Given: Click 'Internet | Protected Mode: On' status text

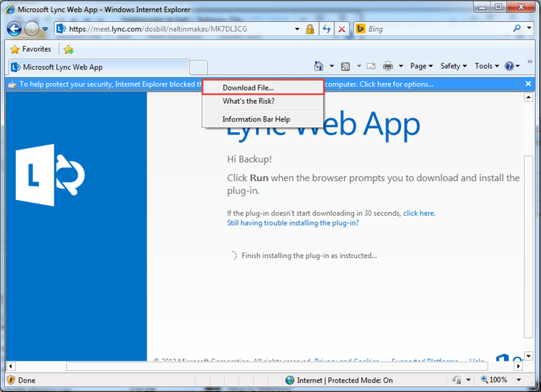Looking at the screenshot, I should pyautogui.click(x=345, y=380).
